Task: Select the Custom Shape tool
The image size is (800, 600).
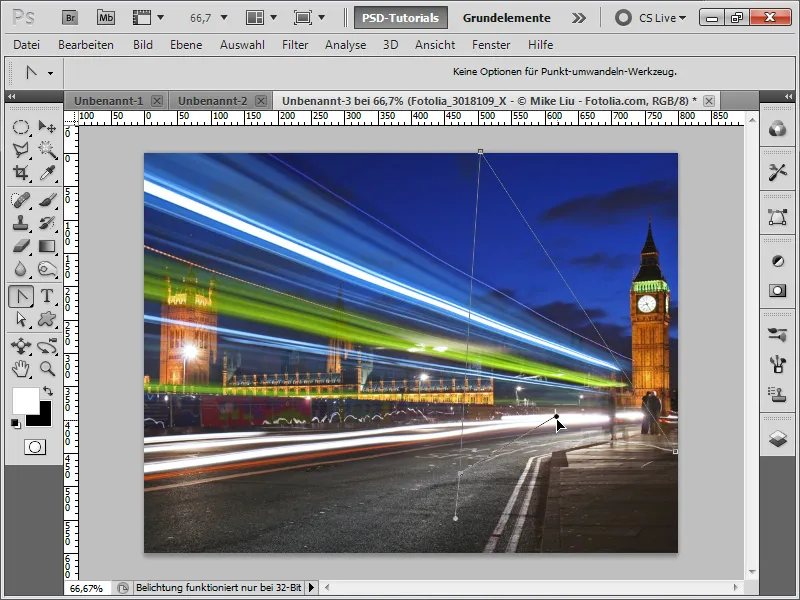Action: [47, 319]
